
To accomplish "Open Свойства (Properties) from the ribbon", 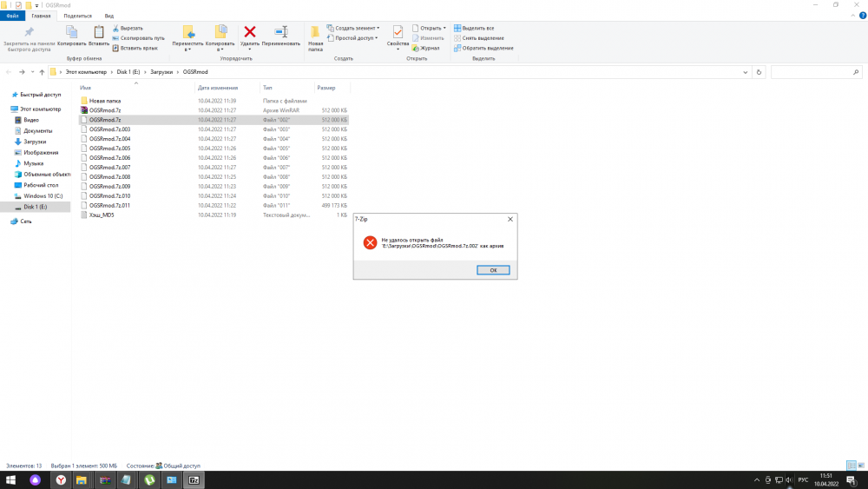I will pos(398,34).
